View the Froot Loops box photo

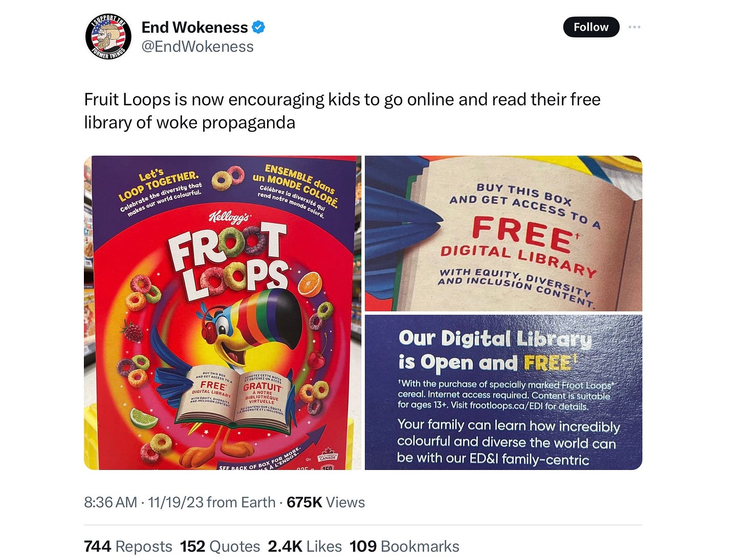[223, 312]
